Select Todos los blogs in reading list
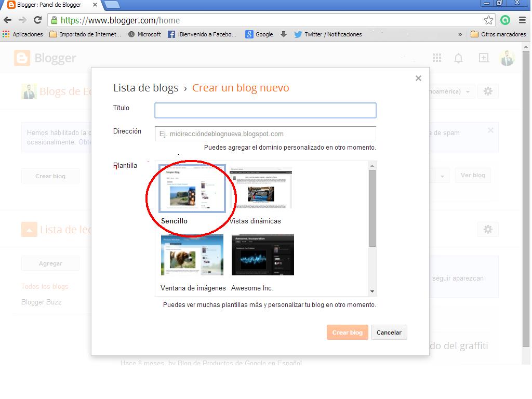 45,286
